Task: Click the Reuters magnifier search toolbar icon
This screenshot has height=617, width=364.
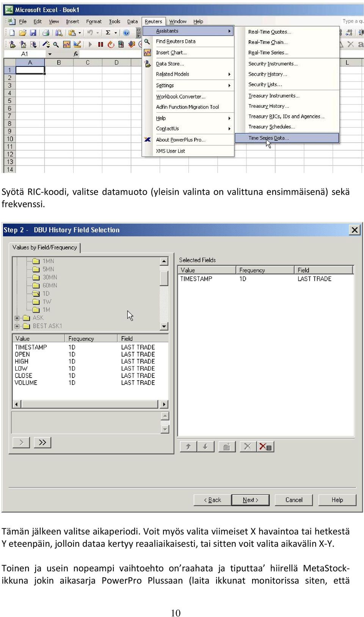Action: (56, 44)
